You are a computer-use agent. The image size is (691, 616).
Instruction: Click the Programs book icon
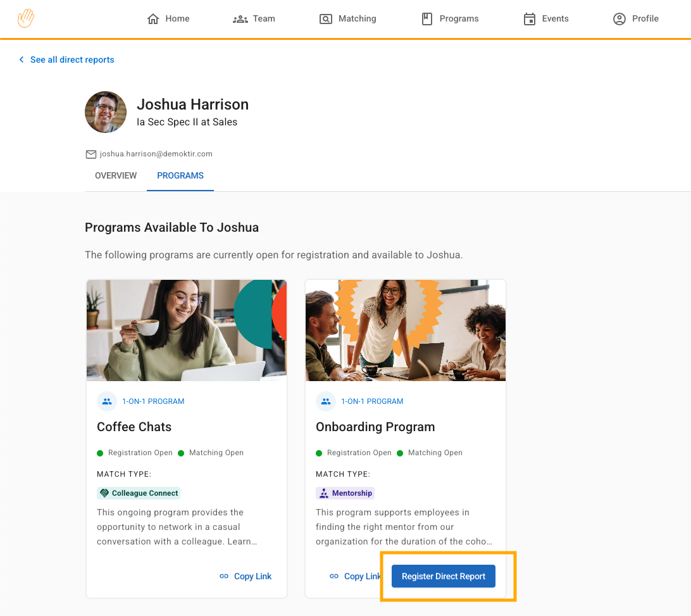click(x=427, y=19)
